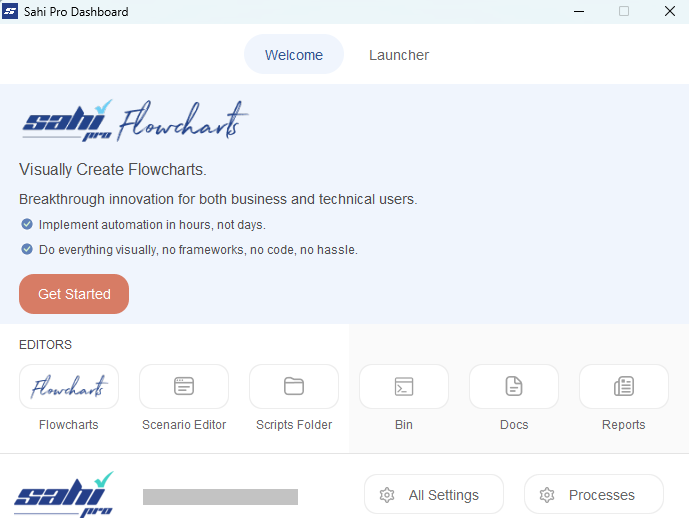Click the Sahi Pro logo in footer

click(x=64, y=494)
